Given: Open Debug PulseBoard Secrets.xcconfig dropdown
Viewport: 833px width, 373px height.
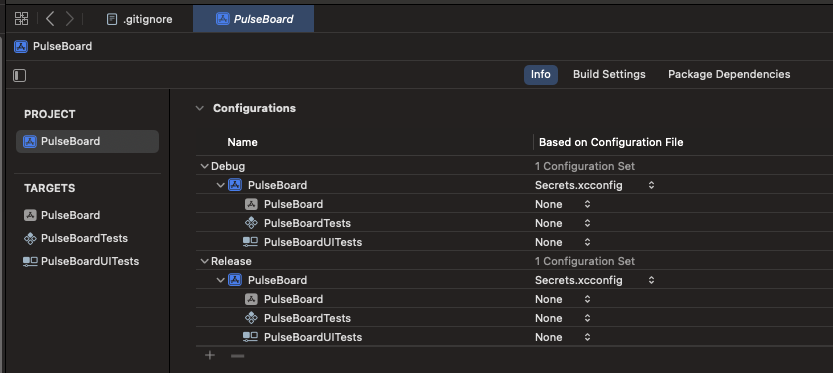Looking at the screenshot, I should (594, 185).
